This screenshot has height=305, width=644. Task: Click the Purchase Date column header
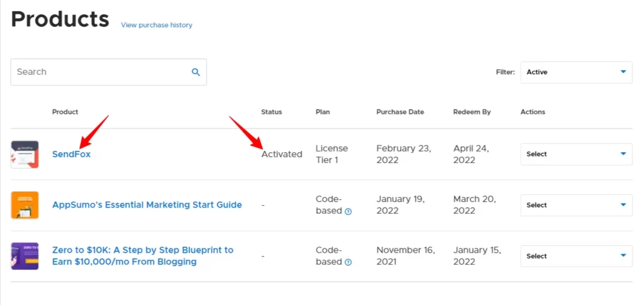400,112
